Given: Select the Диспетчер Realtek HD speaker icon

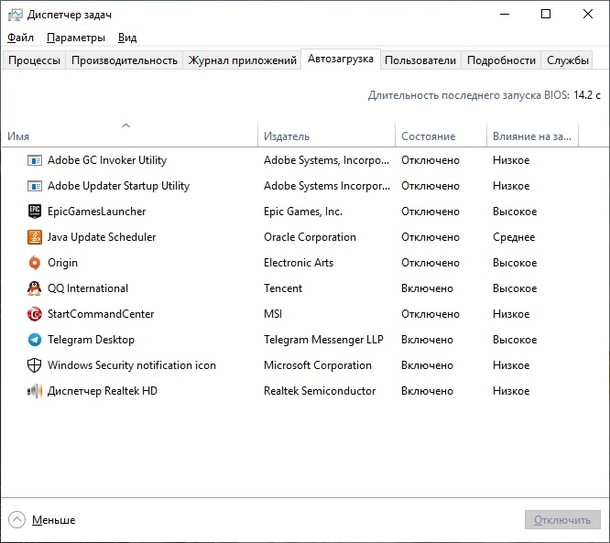Looking at the screenshot, I should coord(35,391).
